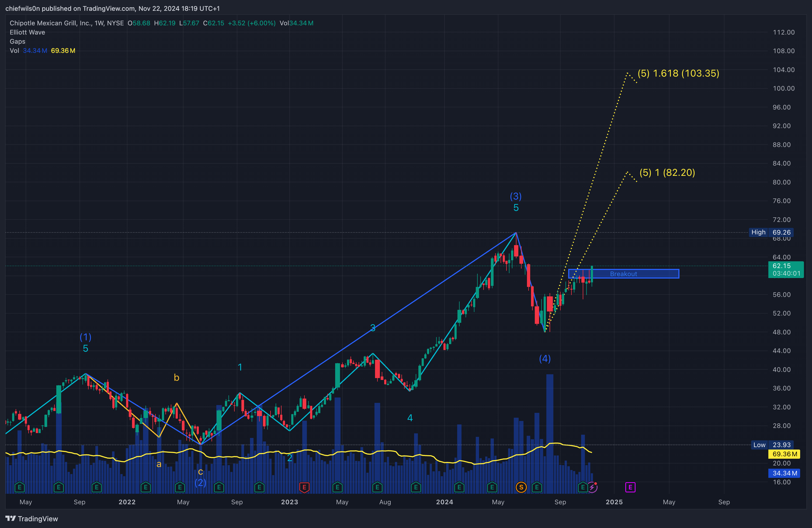
Task: Click the Low 23.93 price label
Action: [x=772, y=445]
